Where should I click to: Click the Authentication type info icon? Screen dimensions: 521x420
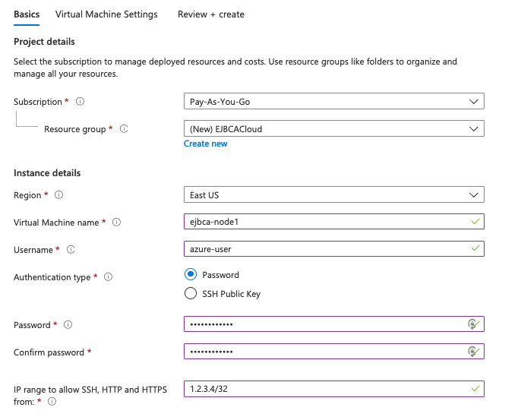(108, 277)
